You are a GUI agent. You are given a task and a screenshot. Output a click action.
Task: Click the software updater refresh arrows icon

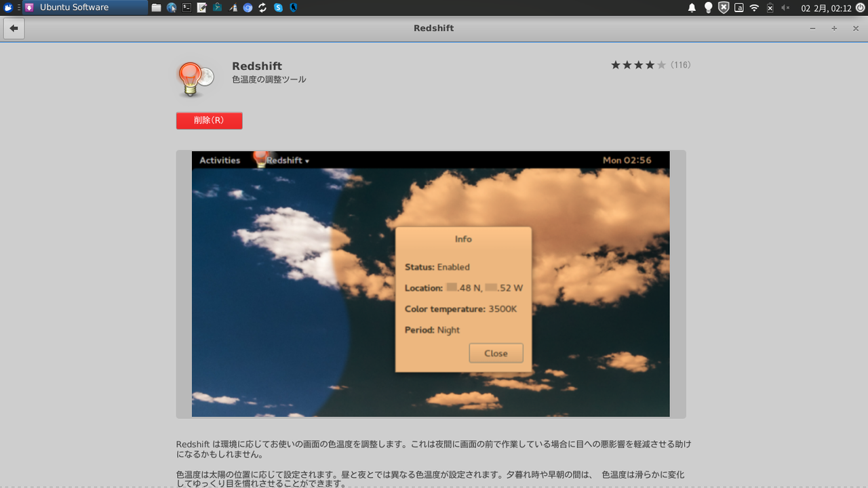coord(263,8)
